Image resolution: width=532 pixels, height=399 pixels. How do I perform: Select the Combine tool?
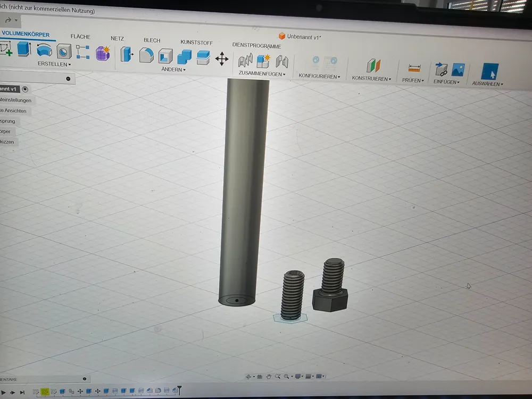coord(185,57)
